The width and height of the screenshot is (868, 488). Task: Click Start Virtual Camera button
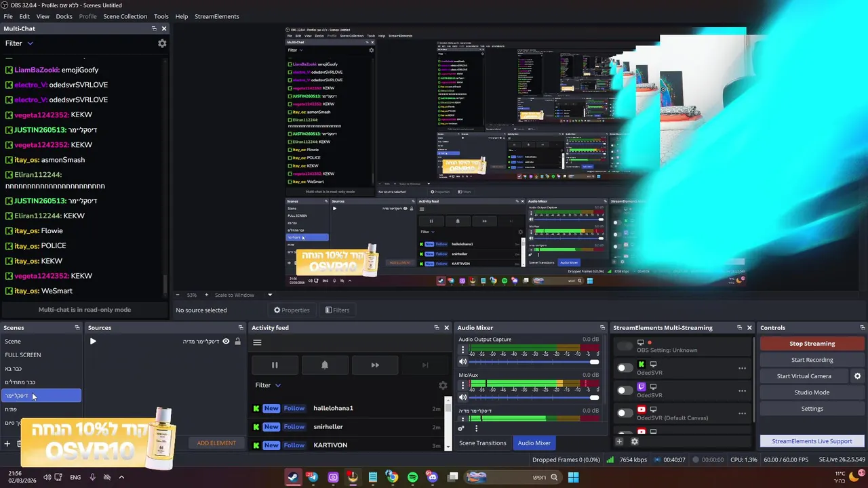click(x=804, y=376)
